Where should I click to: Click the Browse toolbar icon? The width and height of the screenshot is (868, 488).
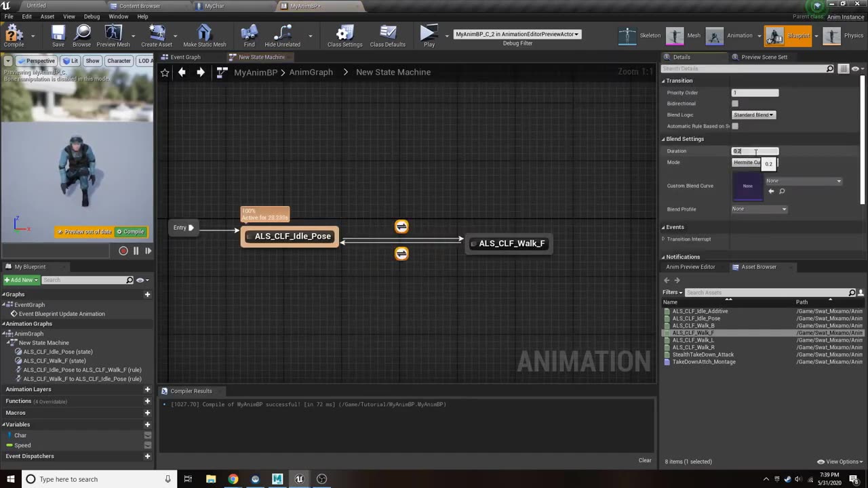tap(82, 36)
